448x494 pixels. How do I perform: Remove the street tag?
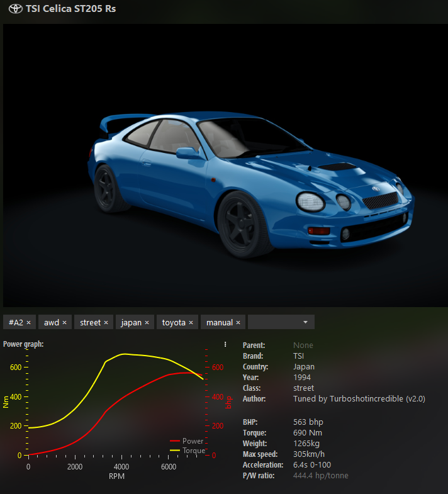coord(106,323)
